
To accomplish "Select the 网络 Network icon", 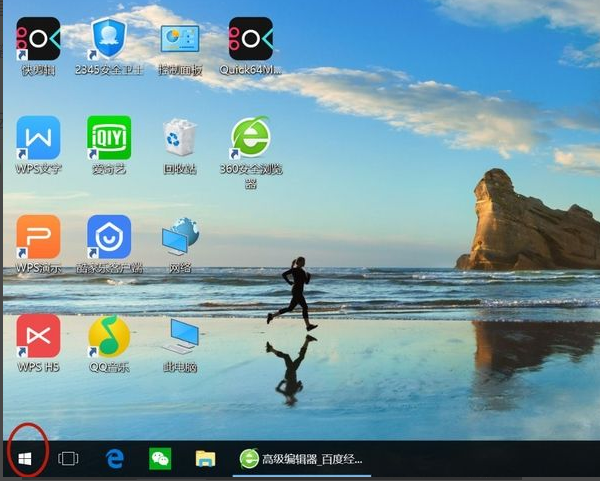I will [180, 237].
